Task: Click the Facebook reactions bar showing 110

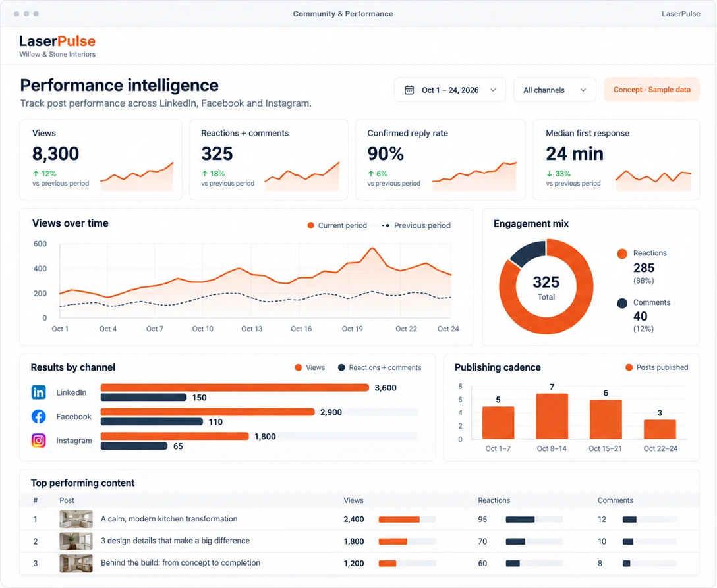Action: pos(152,421)
